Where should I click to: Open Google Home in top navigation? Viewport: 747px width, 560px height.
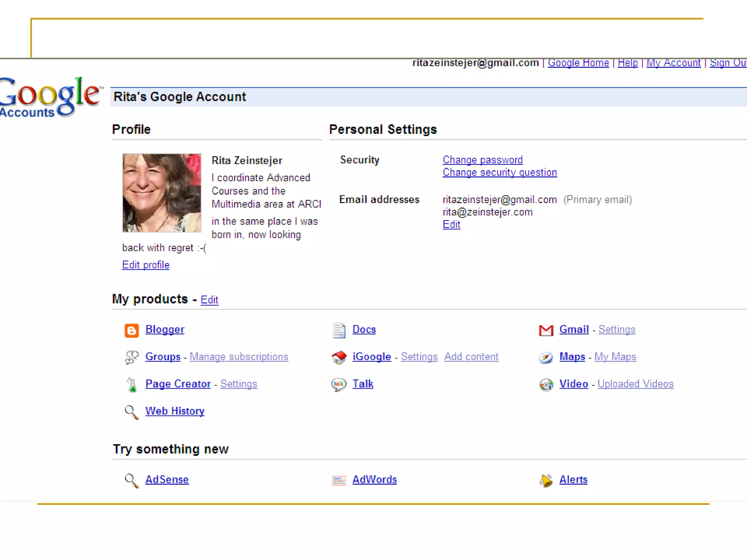(x=578, y=63)
